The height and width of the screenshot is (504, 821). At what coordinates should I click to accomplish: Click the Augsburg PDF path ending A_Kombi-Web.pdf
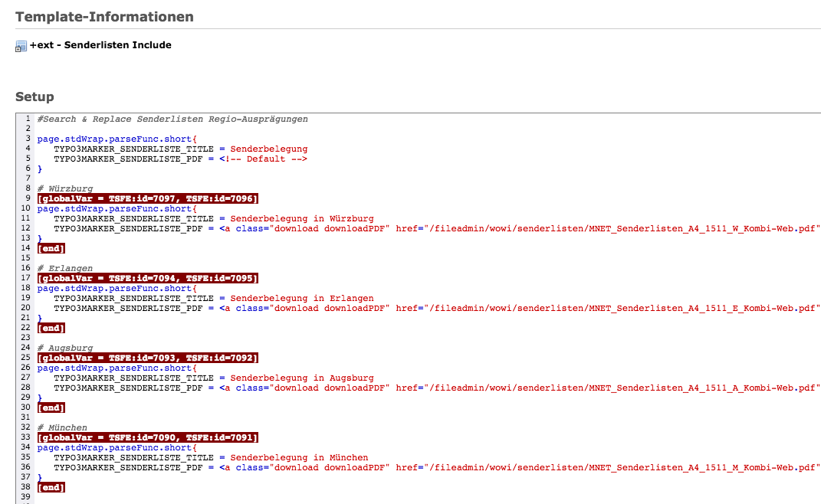(622, 388)
